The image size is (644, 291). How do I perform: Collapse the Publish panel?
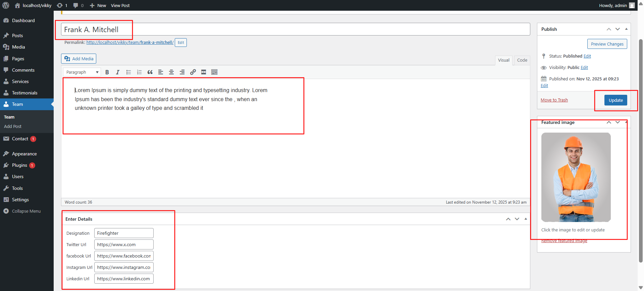pos(626,29)
